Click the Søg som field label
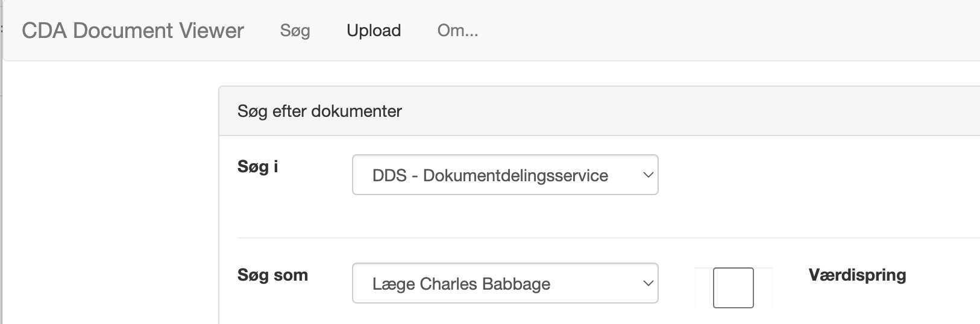980x324 pixels. click(x=272, y=275)
